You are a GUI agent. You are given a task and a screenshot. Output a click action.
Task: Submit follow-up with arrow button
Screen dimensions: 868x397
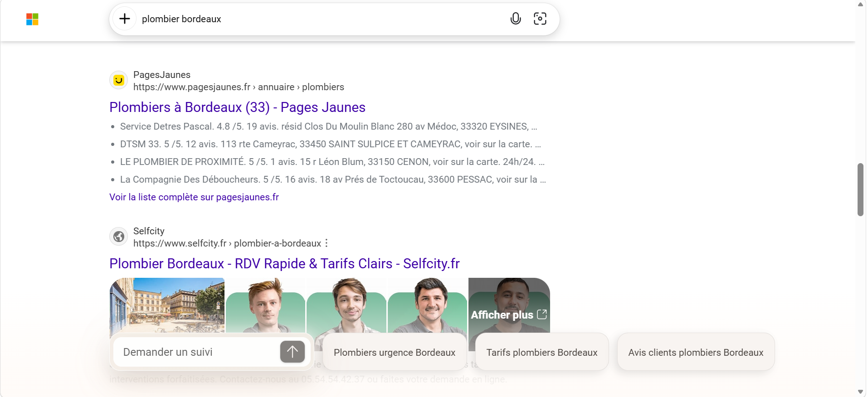pyautogui.click(x=293, y=352)
